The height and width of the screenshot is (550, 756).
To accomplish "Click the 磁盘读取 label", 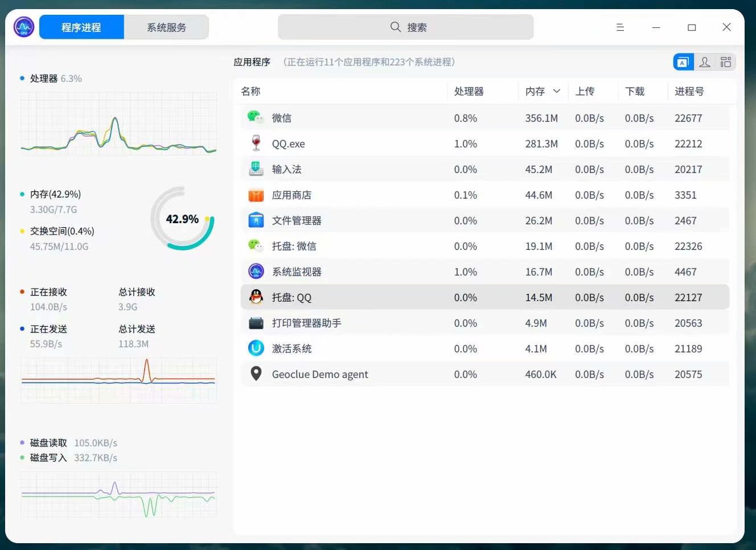I will (48, 443).
